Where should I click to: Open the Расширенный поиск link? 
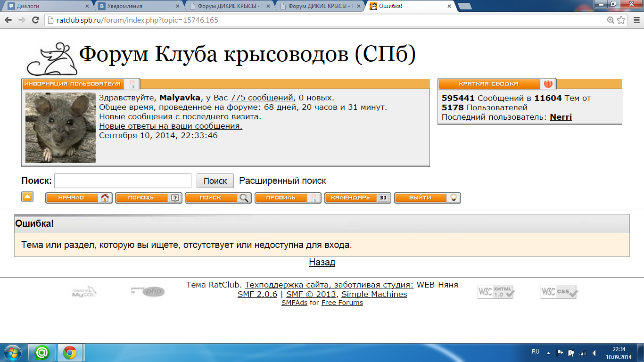[282, 181]
